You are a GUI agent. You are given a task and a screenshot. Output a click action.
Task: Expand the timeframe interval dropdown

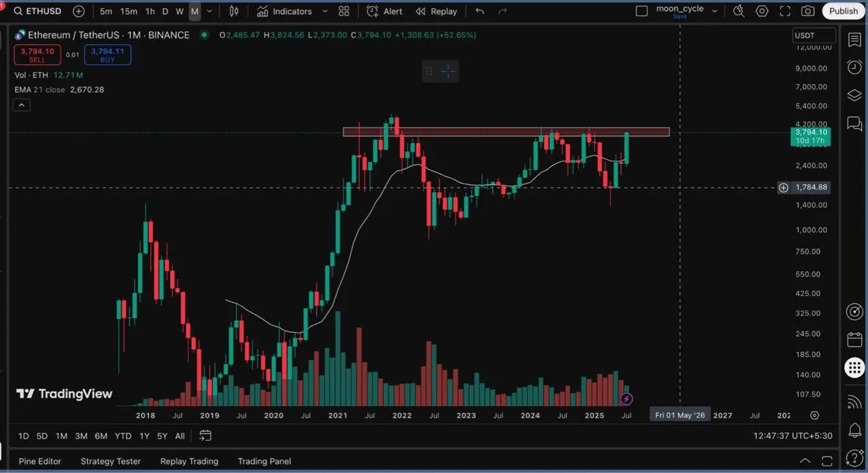point(209,11)
